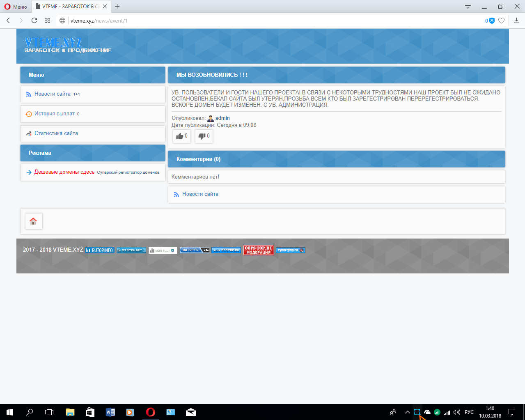
Task: Click the thumbs down dislike button
Action: coord(204,136)
